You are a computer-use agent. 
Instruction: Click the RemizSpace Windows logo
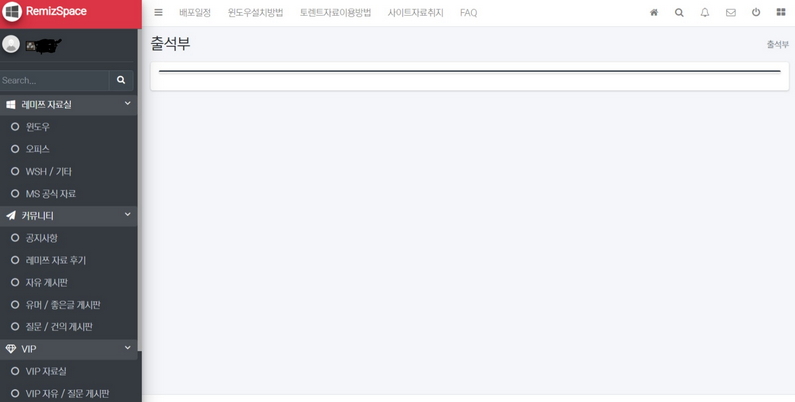coord(11,12)
